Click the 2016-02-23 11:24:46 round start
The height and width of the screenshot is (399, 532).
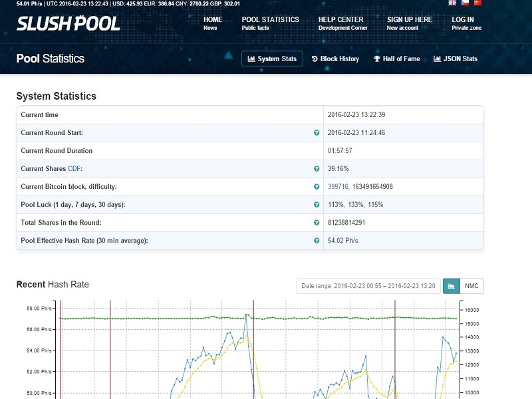click(x=356, y=132)
